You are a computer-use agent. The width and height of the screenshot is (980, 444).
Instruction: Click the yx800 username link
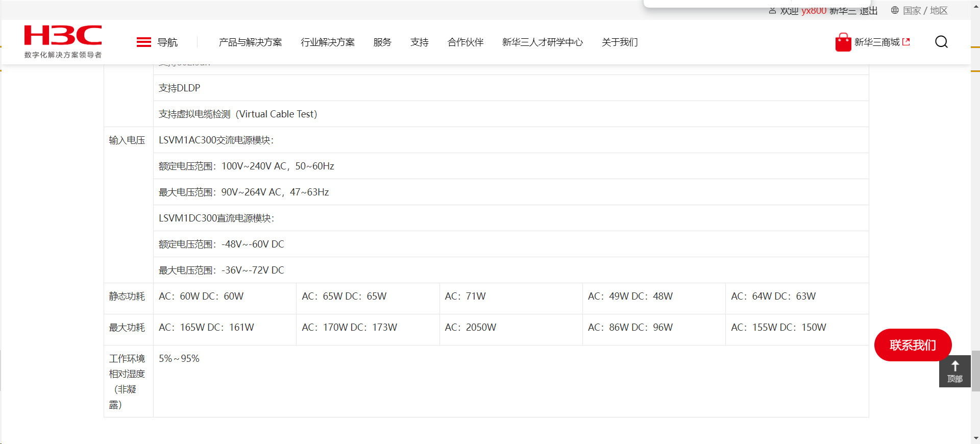814,11
